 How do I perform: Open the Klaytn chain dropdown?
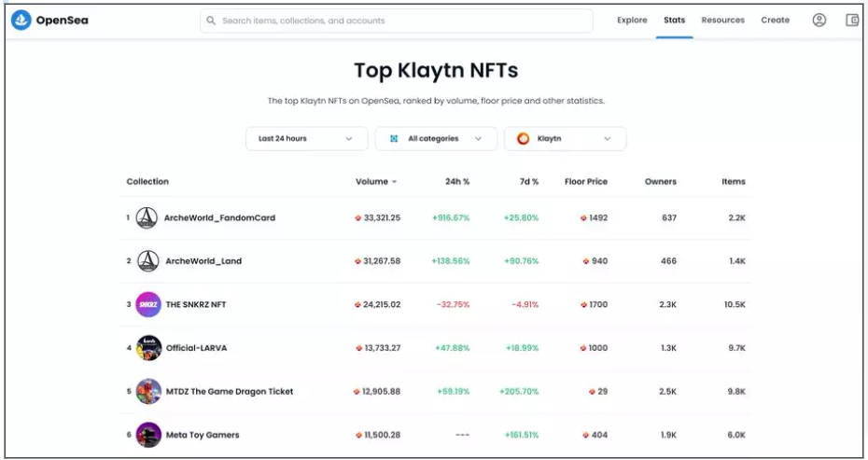[566, 138]
